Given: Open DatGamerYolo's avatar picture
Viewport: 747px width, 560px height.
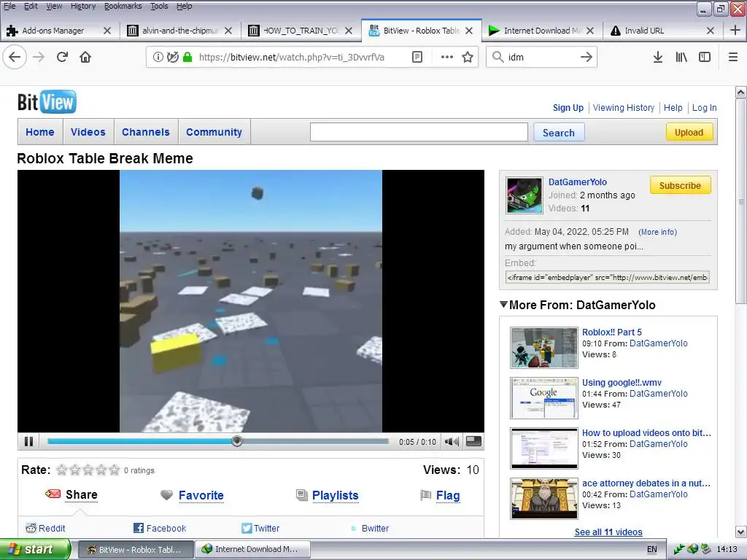Looking at the screenshot, I should click(524, 195).
